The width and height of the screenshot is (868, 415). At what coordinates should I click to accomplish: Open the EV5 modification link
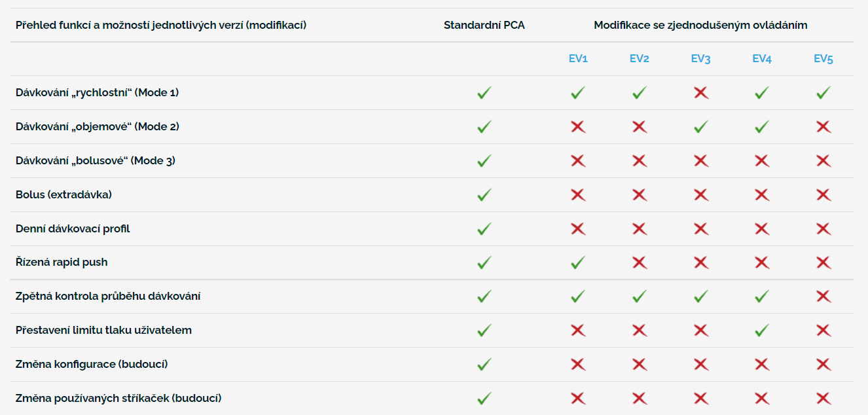point(823,59)
